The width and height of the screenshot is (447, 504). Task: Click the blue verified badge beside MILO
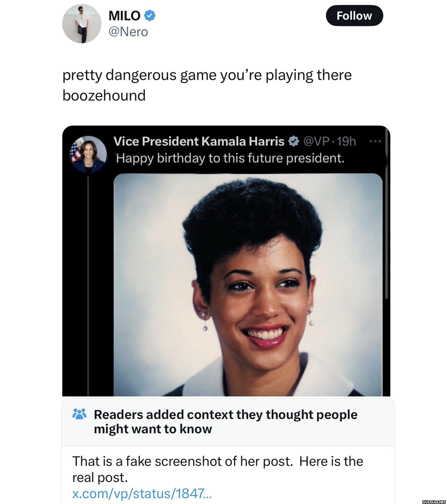pyautogui.click(x=149, y=16)
